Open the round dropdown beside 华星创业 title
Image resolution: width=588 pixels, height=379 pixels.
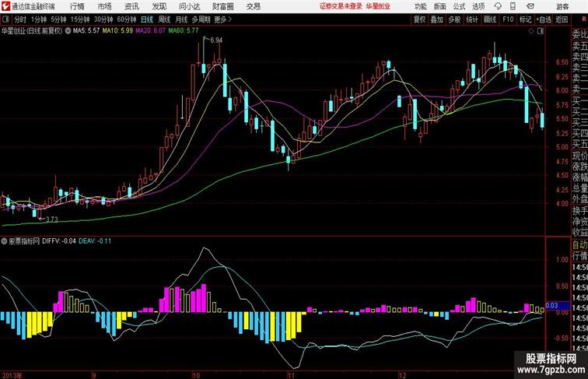click(x=68, y=31)
